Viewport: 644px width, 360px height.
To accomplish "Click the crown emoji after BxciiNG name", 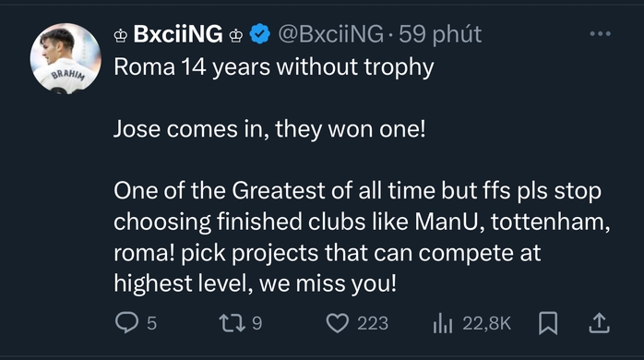I will tap(236, 36).
